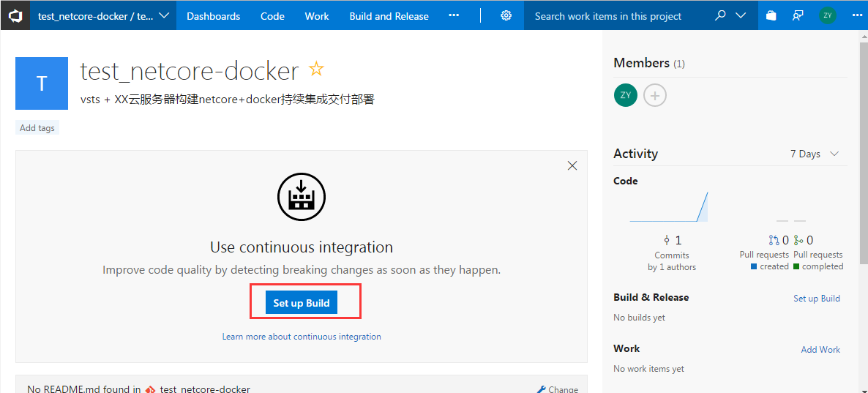This screenshot has height=393, width=868.
Task: Click the ZY member avatar
Action: [626, 95]
